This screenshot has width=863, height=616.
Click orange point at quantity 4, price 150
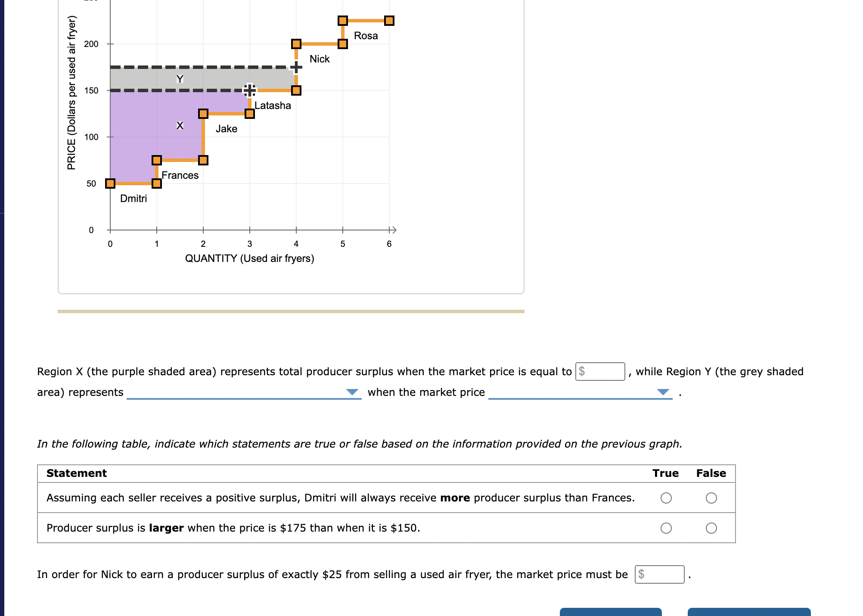[296, 90]
